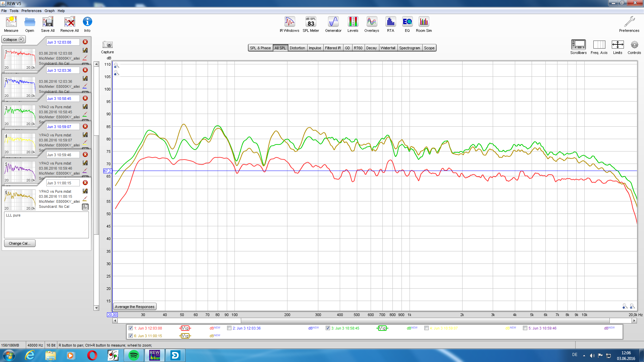Uncheck trace 6: Jun 3 11:00:15
The height and width of the screenshot is (362, 644).
131,336
